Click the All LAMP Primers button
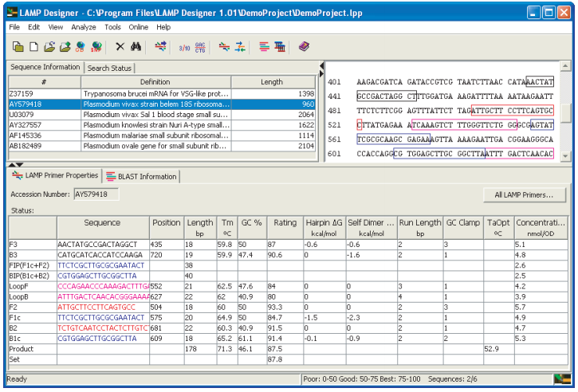Screen dimensions: 578x392 pyautogui.click(x=524, y=195)
